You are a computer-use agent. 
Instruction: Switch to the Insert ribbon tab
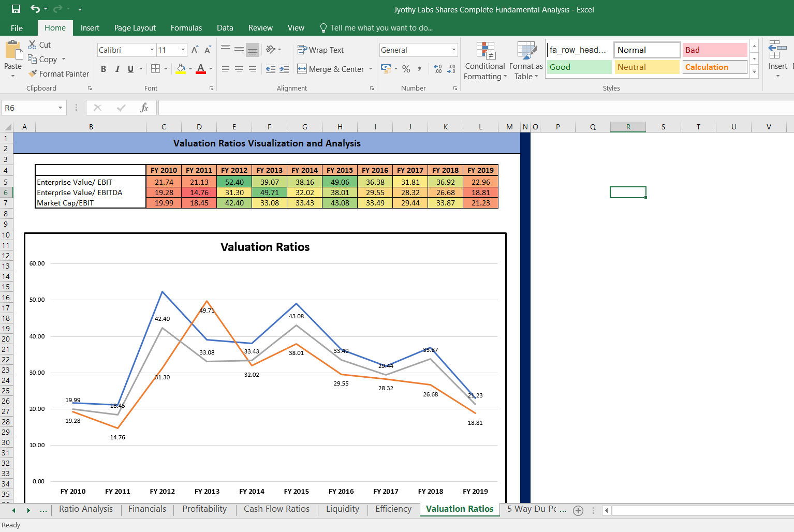90,28
